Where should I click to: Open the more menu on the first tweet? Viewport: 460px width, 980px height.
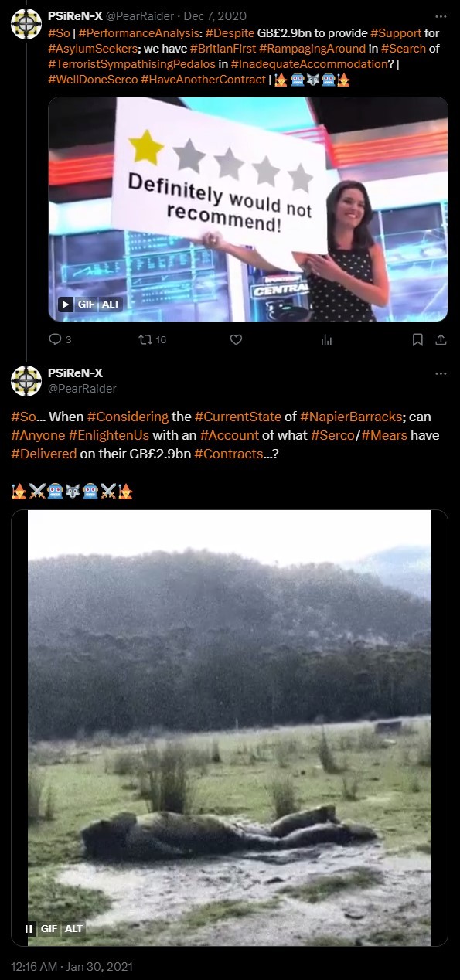(x=441, y=15)
